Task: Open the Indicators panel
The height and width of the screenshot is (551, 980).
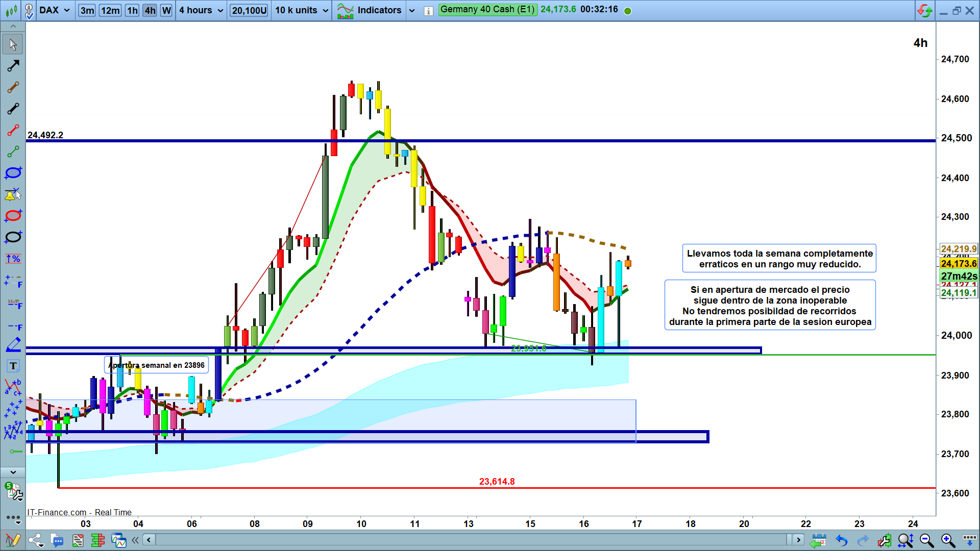Action: (370, 10)
